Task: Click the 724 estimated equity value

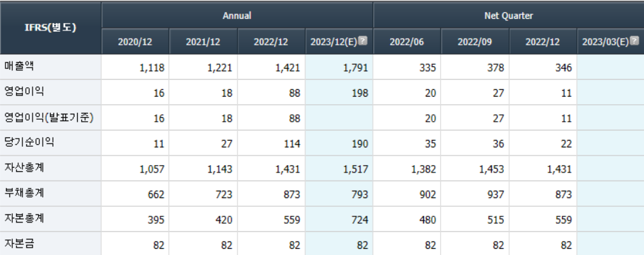Action: coord(360,221)
